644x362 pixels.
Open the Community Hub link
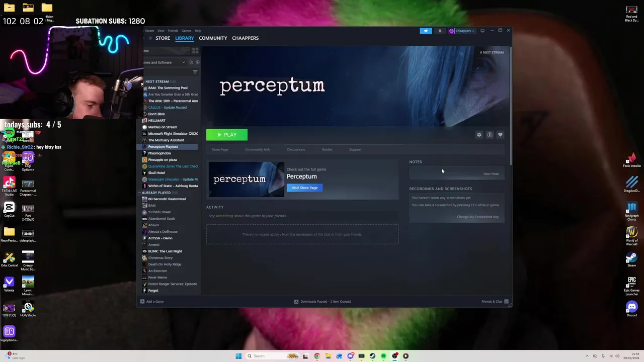click(258, 149)
